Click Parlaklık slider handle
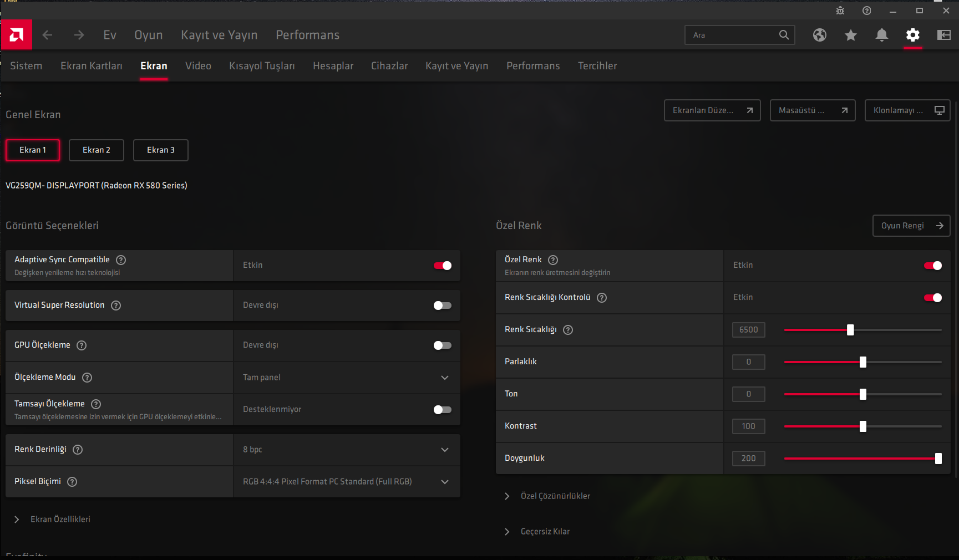 (x=863, y=362)
